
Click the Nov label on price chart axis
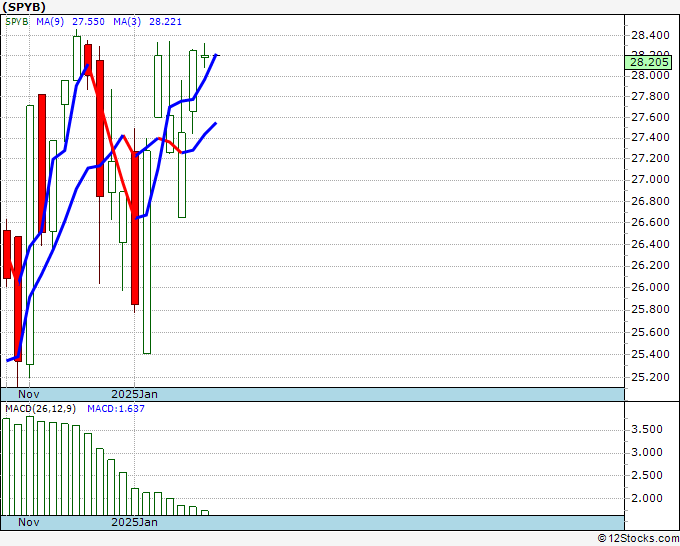click(29, 394)
